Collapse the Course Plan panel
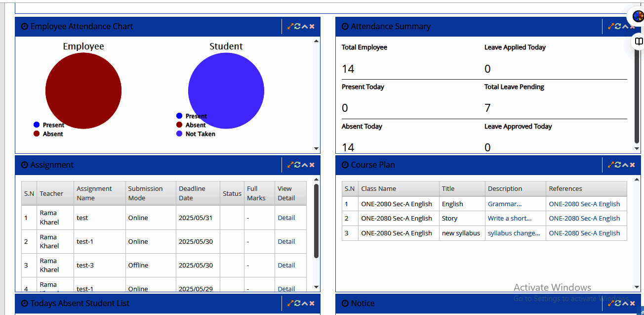Image resolution: width=644 pixels, height=315 pixels. tap(625, 165)
